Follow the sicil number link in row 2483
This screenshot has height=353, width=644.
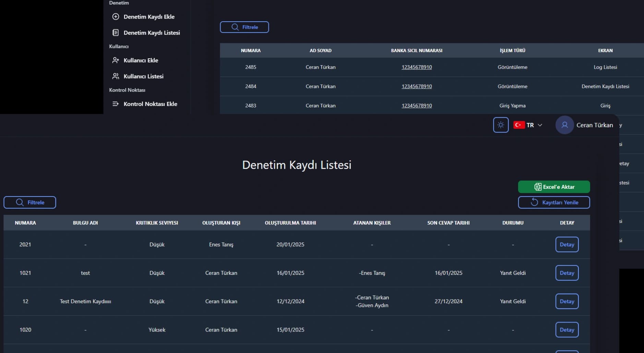tap(417, 106)
